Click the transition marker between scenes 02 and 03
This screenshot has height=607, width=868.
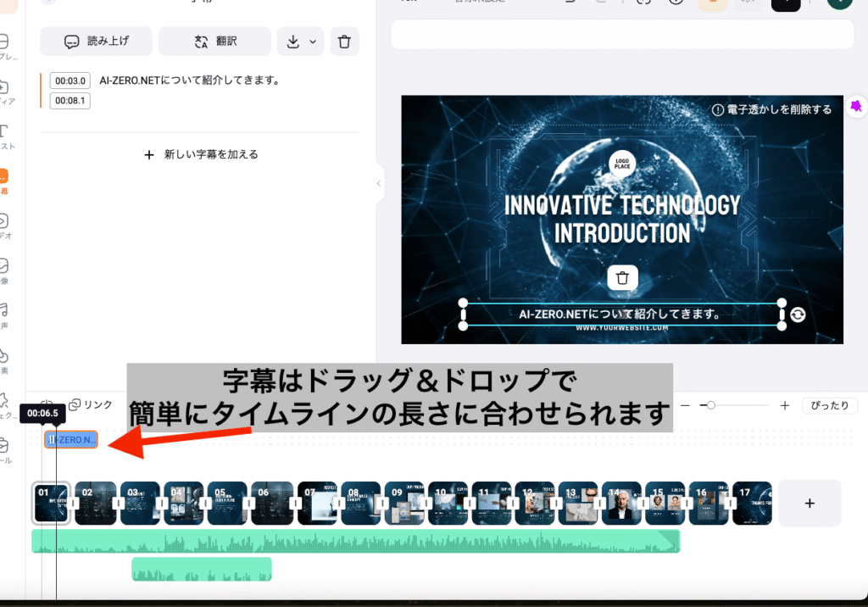(118, 503)
